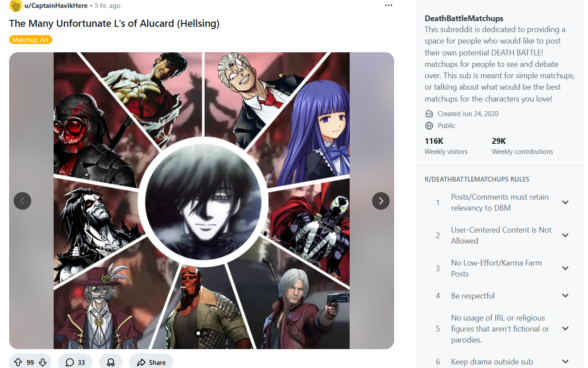
Task: Click u/CaptainHavikHere's avatar icon
Action: 16,5
